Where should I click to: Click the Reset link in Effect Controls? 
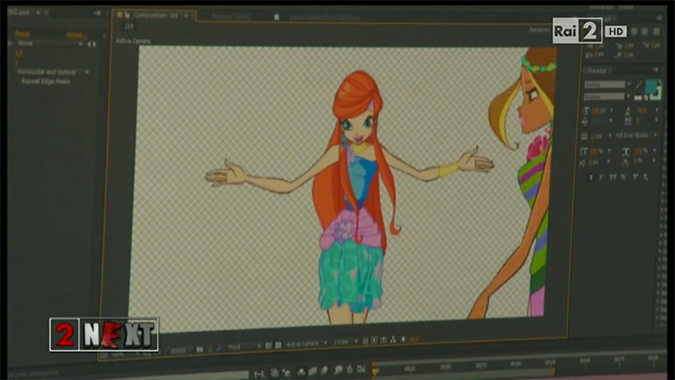pyautogui.click(x=22, y=34)
